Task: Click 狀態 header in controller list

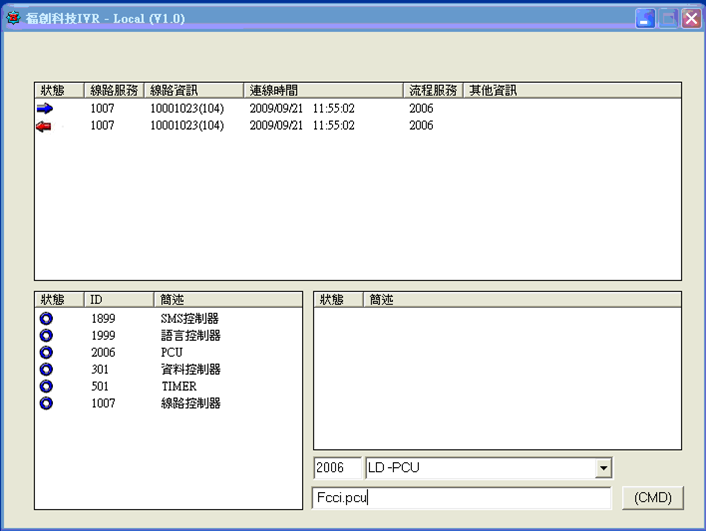Action: pyautogui.click(x=59, y=300)
